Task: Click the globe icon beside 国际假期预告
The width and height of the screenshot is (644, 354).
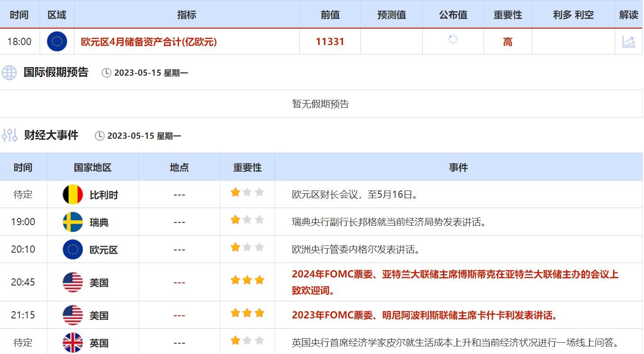Action: point(9,73)
